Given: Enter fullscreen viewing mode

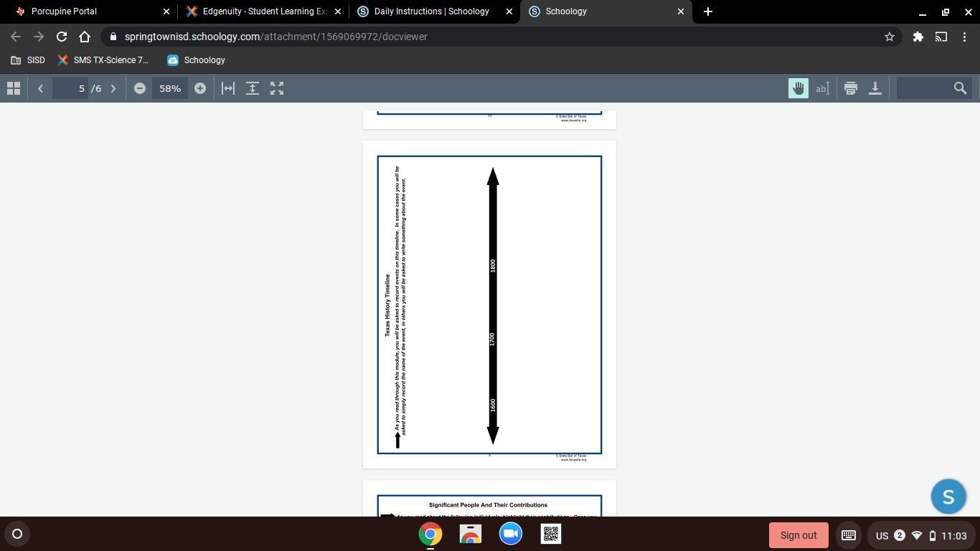Looking at the screenshot, I should click(277, 88).
